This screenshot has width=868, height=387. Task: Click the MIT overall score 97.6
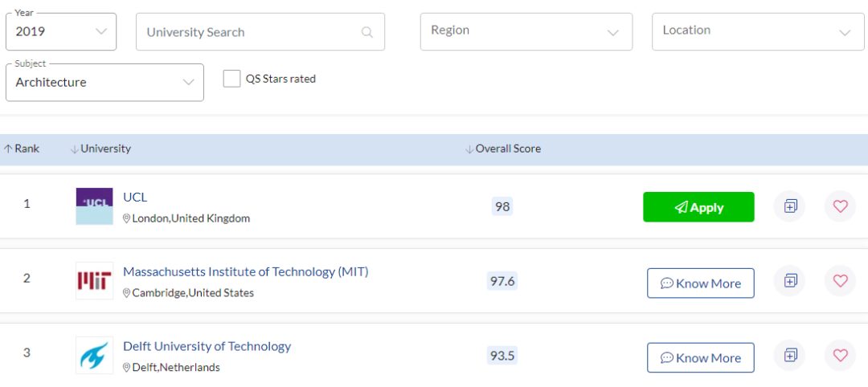[x=502, y=281]
